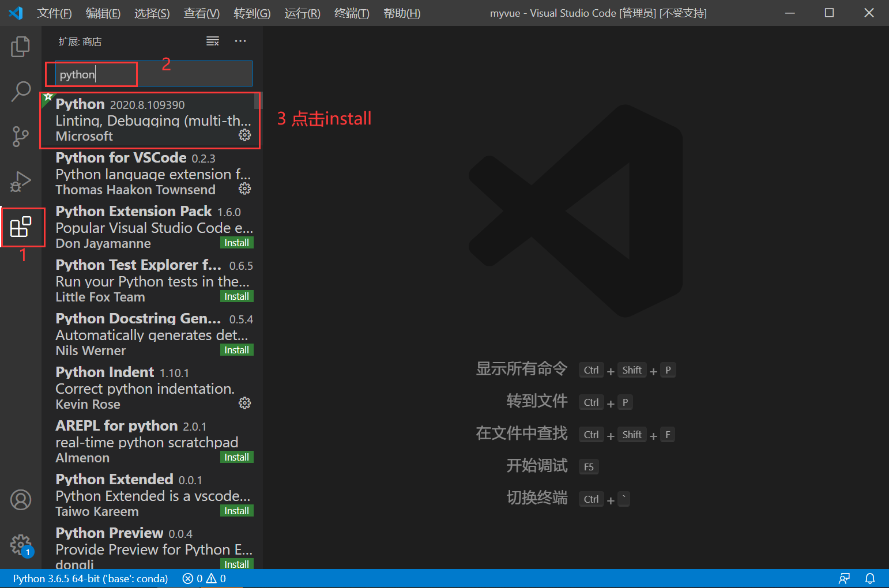Open the 编辑(E) menu
The width and height of the screenshot is (889, 588).
pos(103,13)
